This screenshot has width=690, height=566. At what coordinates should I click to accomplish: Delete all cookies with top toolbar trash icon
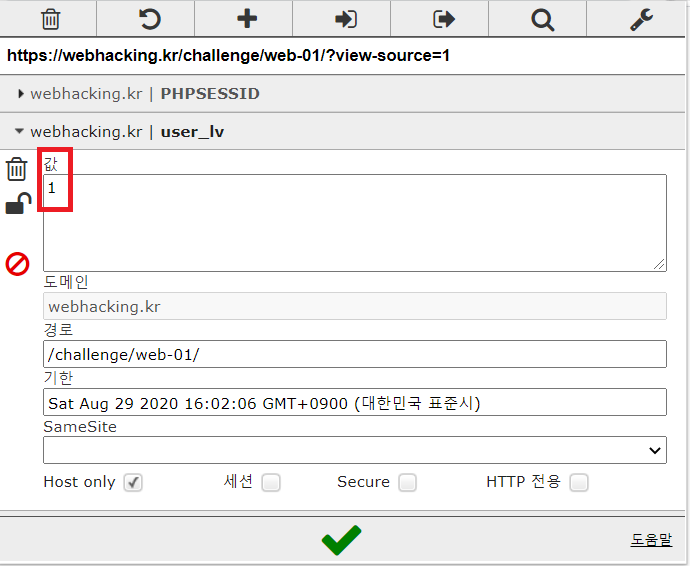point(50,19)
